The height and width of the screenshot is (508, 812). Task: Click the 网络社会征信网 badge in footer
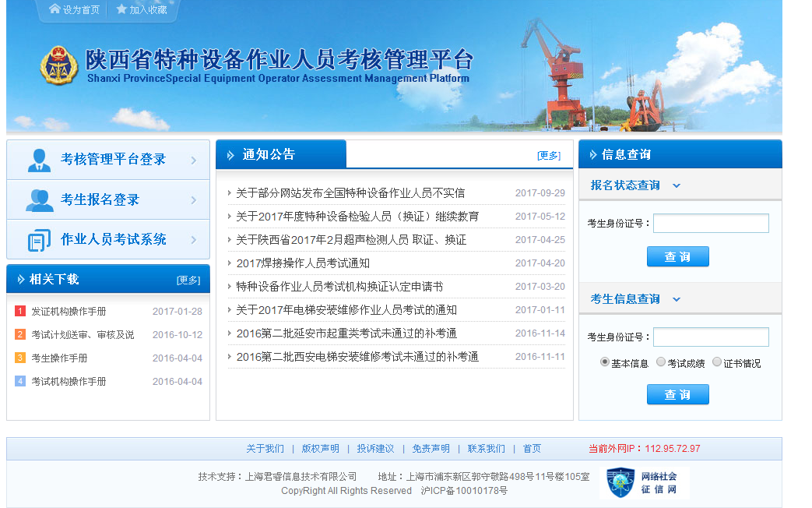[645, 483]
